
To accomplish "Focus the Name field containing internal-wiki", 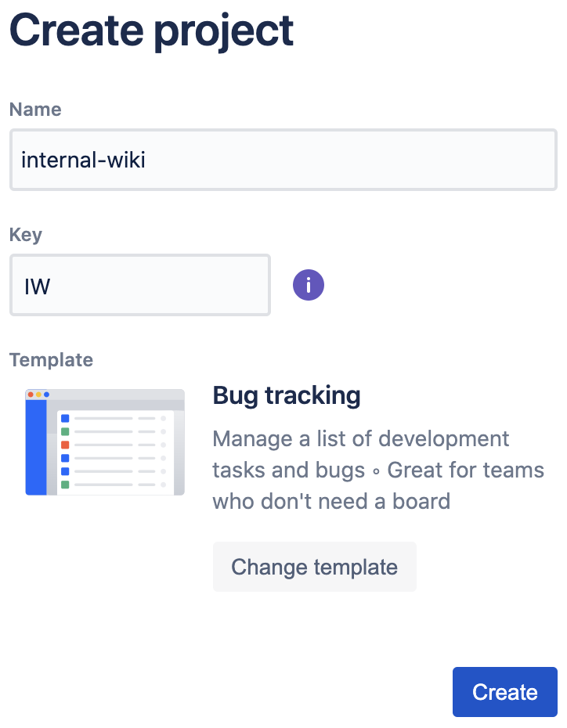I will point(282,160).
